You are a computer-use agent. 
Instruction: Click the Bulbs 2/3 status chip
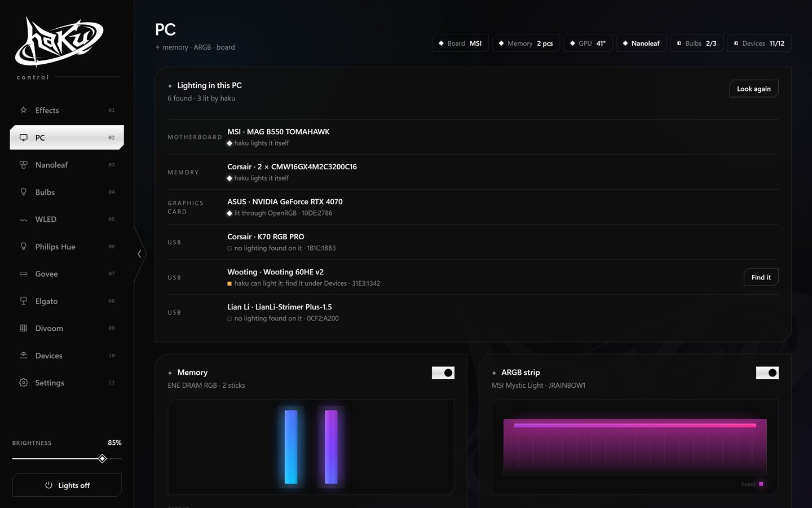[697, 43]
